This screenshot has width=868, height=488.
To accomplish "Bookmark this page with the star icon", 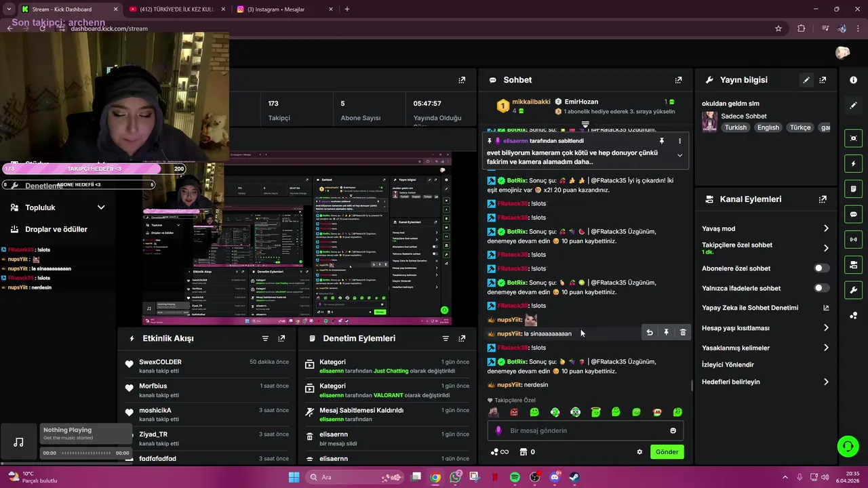I will 778,28.
